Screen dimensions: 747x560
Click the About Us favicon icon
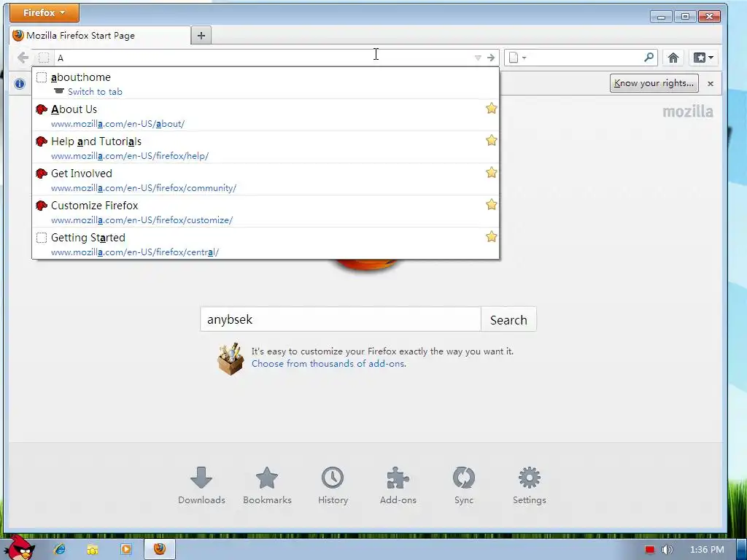(42, 109)
